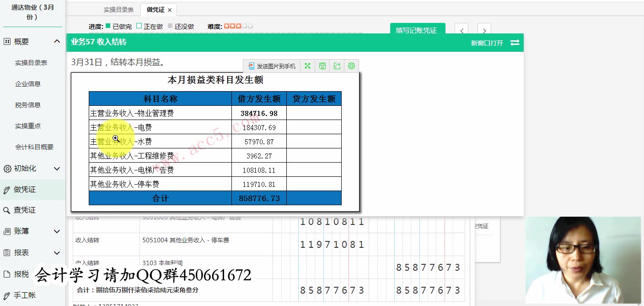The height and width of the screenshot is (306, 644).
Task: Expand the 报表 section in sidebar
Action: 57,252
